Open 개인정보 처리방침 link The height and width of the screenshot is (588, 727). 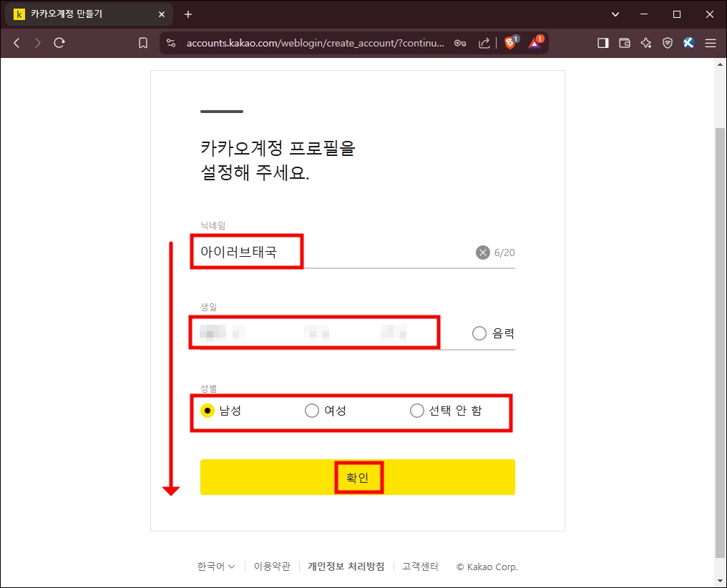[x=346, y=567]
